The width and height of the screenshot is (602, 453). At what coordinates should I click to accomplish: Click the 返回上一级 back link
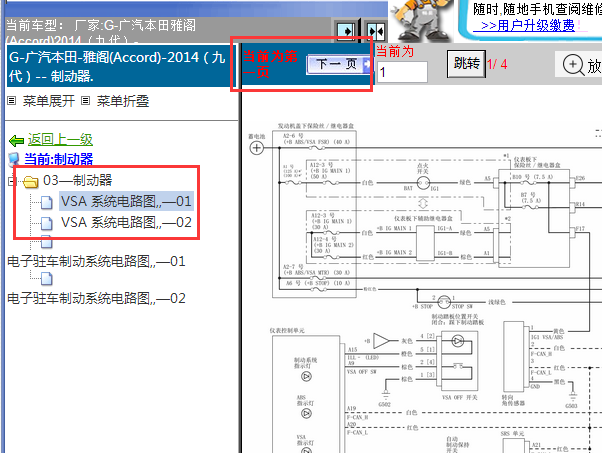(60, 139)
